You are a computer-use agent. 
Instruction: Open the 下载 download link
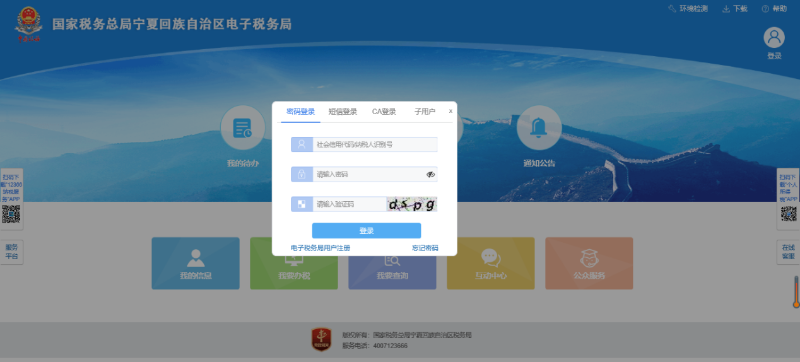click(735, 9)
